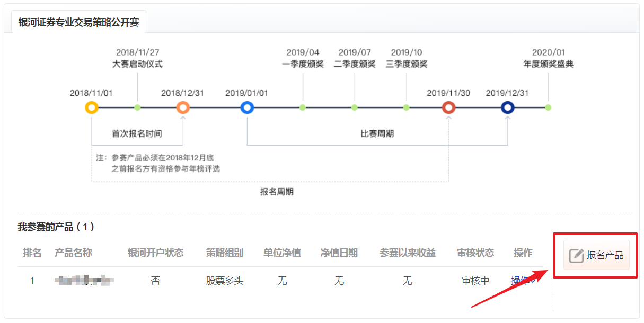The image size is (644, 323).
Task: Click the 年度颁奖盛典 green end dot
Action: point(548,108)
